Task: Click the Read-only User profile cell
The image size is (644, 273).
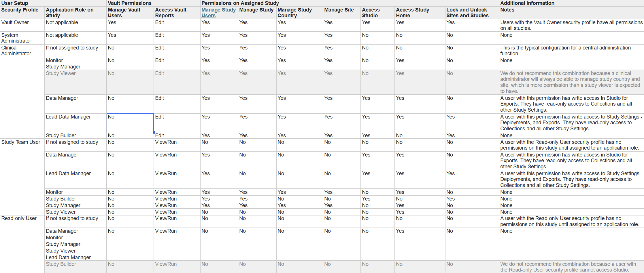Action: tap(19, 218)
